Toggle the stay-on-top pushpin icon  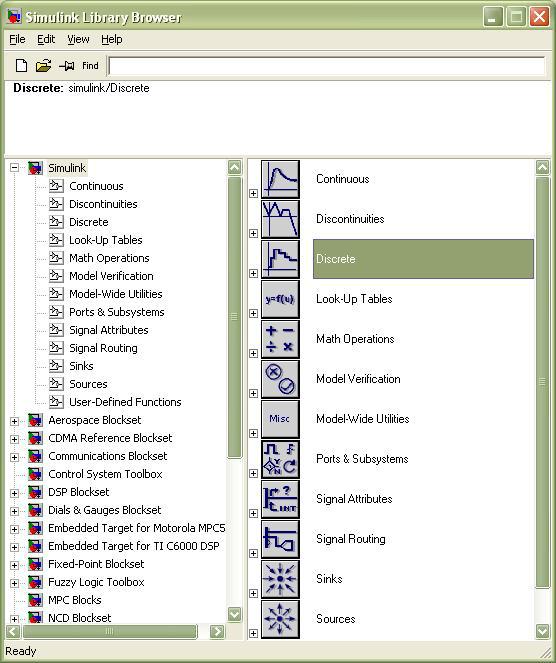tap(67, 66)
